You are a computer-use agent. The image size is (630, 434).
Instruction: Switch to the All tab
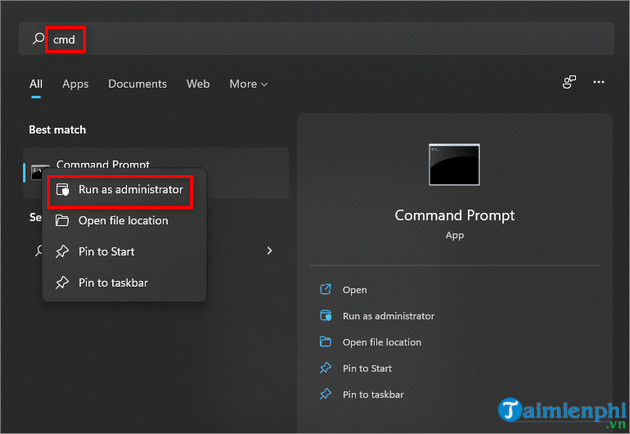[x=36, y=84]
